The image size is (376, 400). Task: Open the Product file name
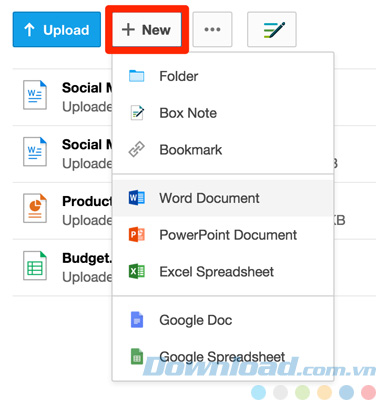click(87, 201)
